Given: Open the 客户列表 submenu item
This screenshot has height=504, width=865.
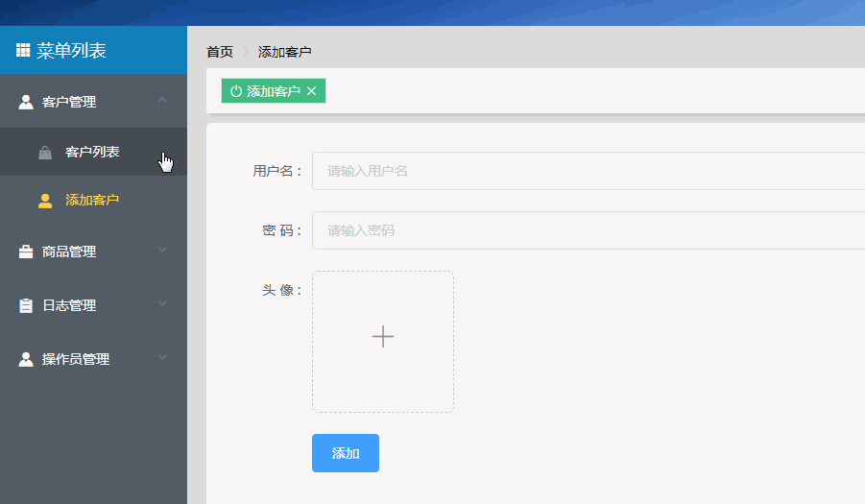Looking at the screenshot, I should tap(93, 152).
